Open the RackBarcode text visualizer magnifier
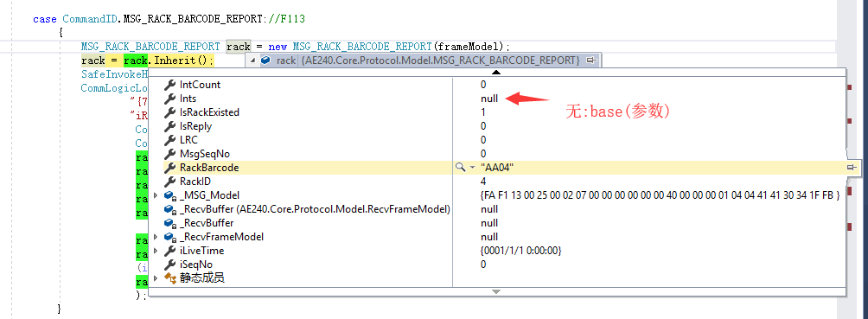The image size is (868, 319). click(460, 167)
